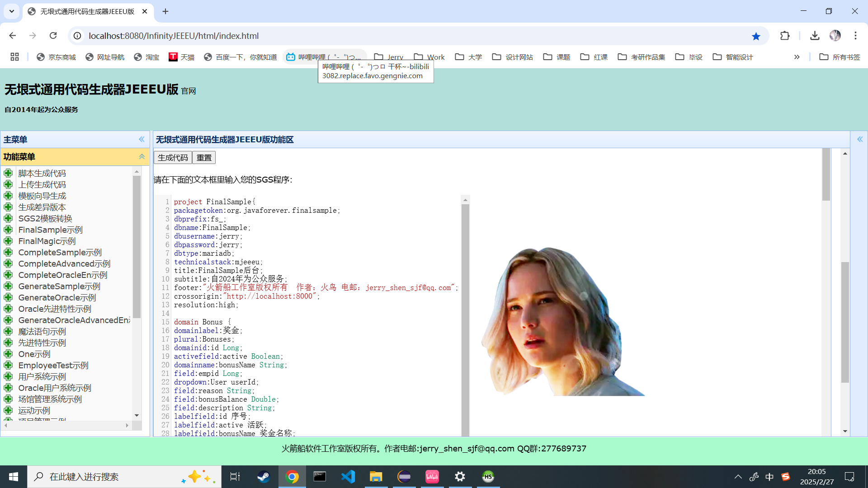Open Chrome extensions puzzle icon
This screenshot has width=868, height=488.
point(785,36)
